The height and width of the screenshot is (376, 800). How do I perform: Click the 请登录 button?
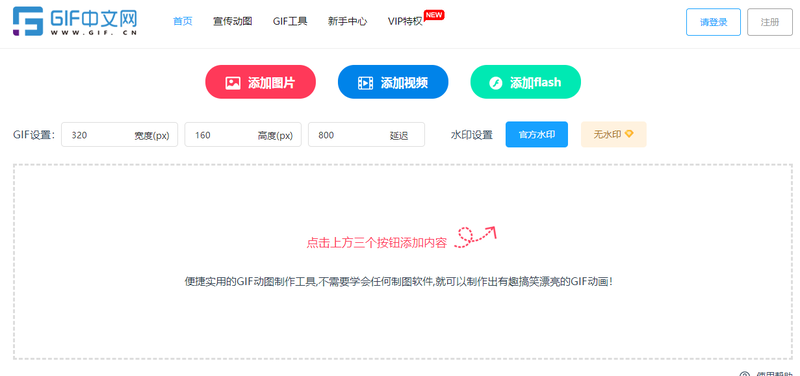[713, 22]
